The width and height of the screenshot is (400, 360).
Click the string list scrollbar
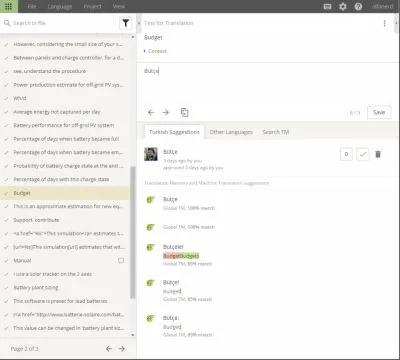click(133, 232)
